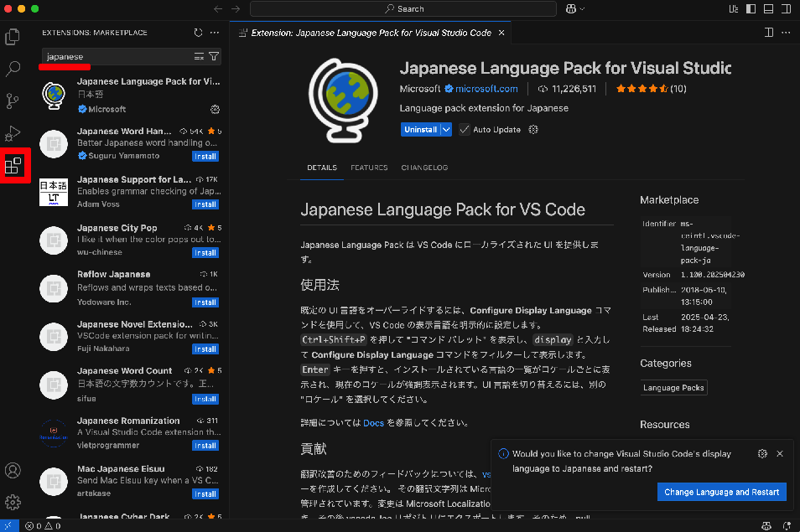Open the Docs link in details
This screenshot has height=532, width=800.
(373, 423)
